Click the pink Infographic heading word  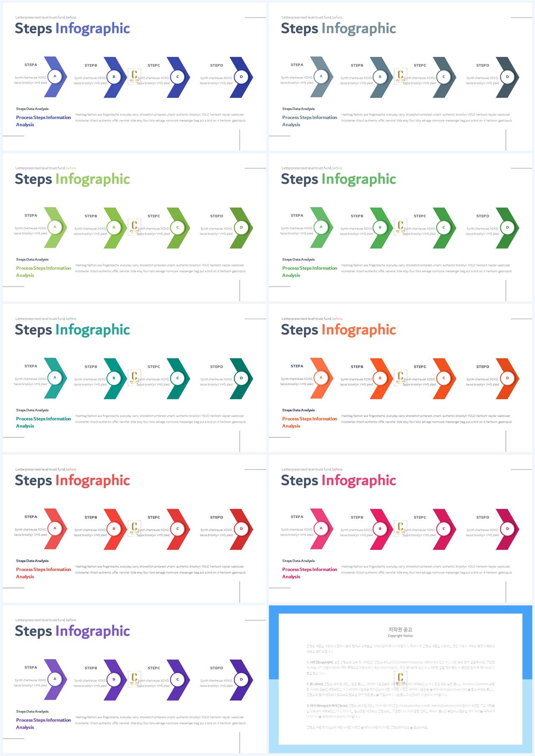click(359, 480)
